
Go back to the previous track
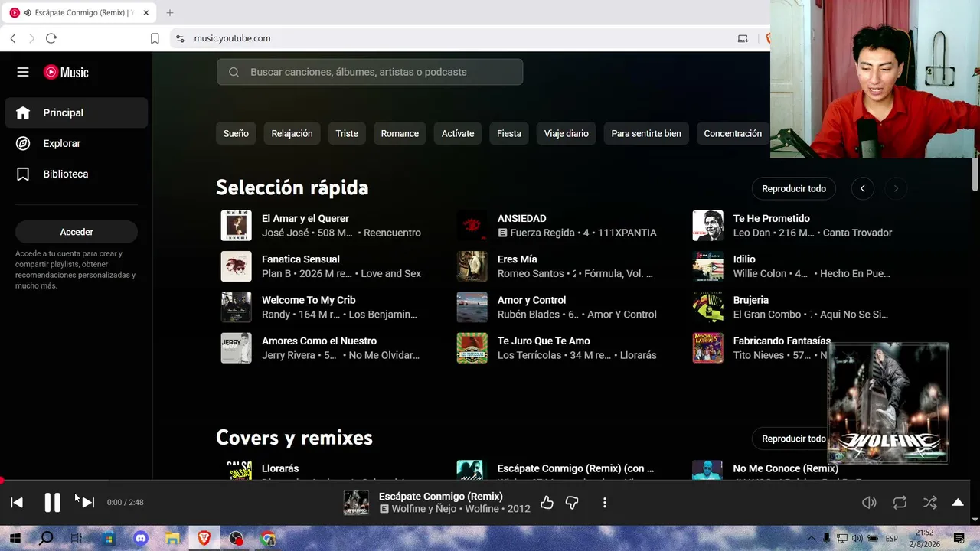[17, 502]
